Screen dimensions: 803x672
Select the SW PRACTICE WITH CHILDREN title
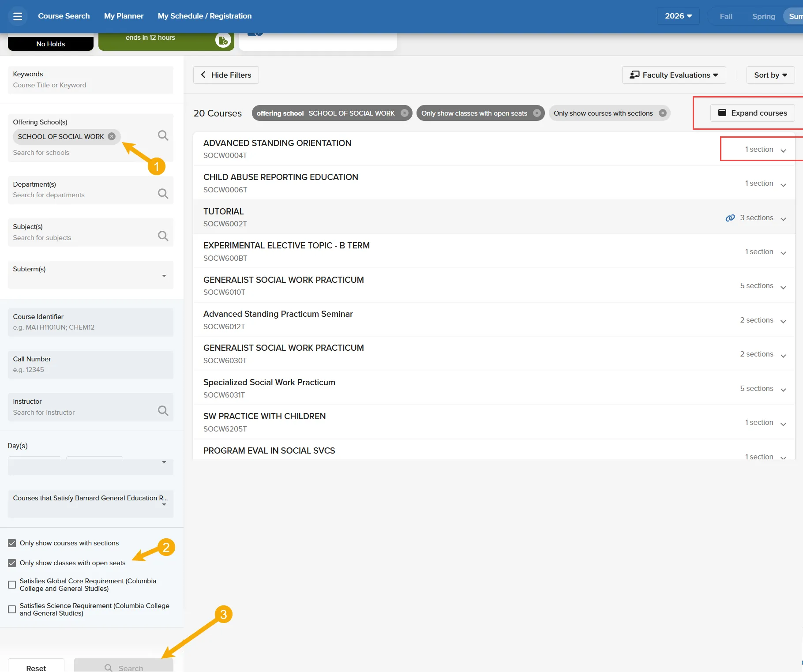coord(264,416)
